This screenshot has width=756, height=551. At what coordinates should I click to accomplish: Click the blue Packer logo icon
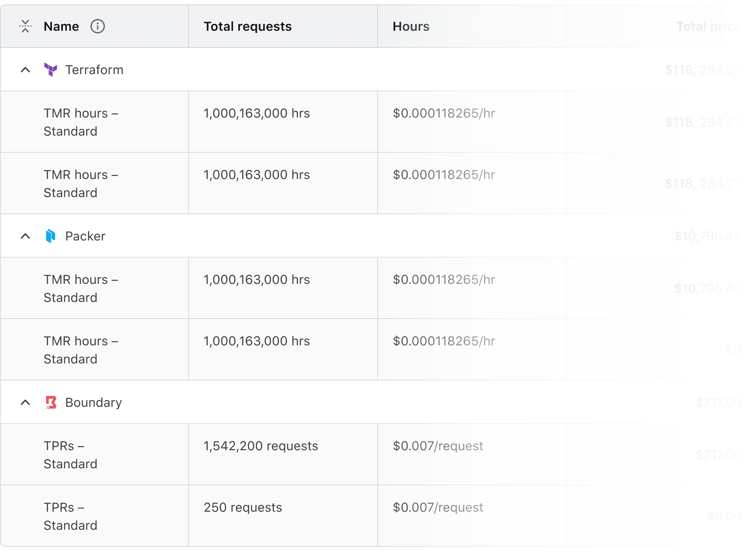51,236
